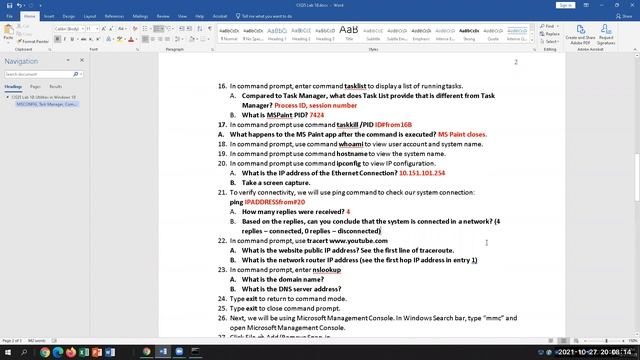The width and height of the screenshot is (640, 360).
Task: Click the Borders icon
Action: coord(203,39)
